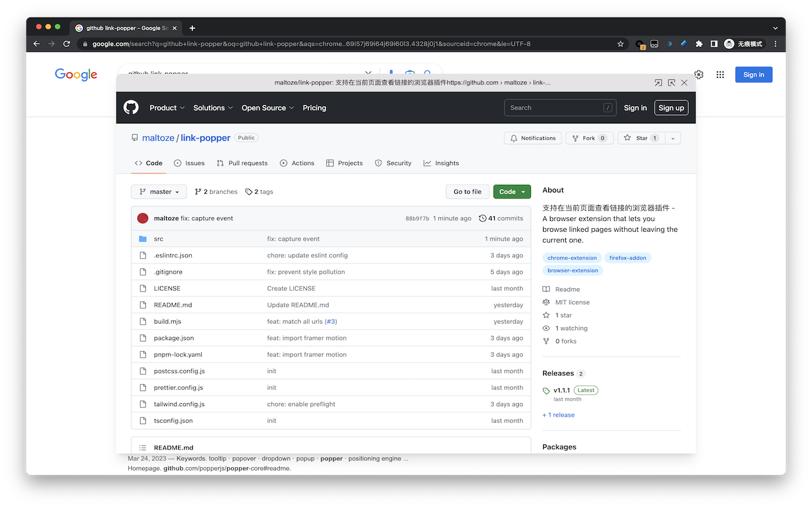Screen dimensions: 812x508
Task: Open the Pricing page
Action: click(315, 108)
